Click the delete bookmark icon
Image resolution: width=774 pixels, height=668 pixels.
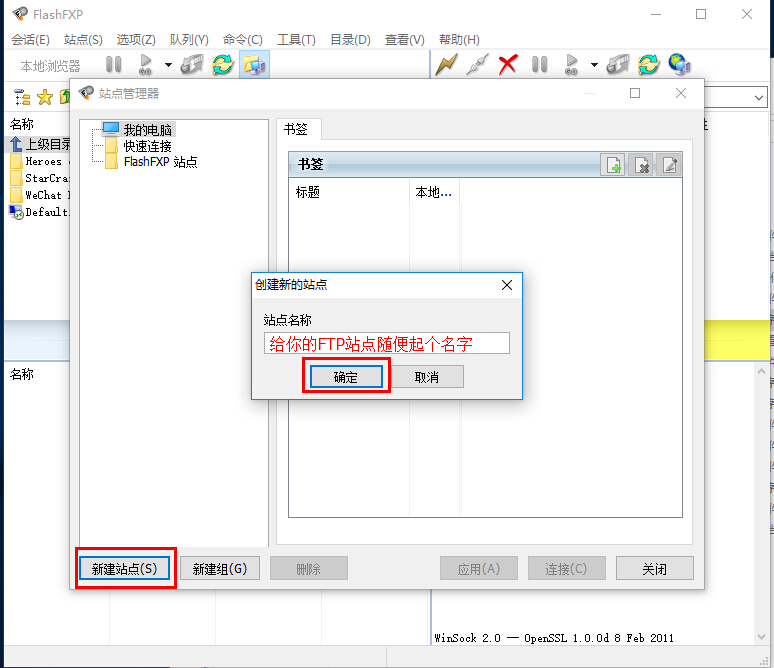(x=641, y=165)
